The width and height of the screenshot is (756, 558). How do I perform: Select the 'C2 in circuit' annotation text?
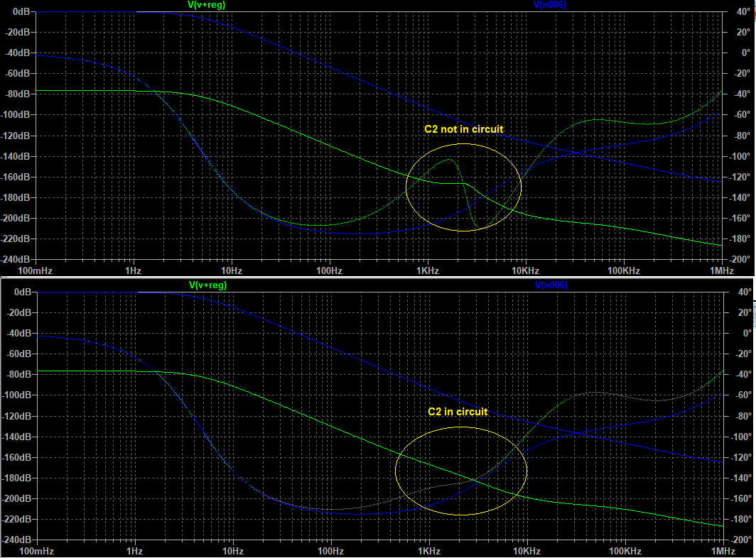click(x=458, y=412)
